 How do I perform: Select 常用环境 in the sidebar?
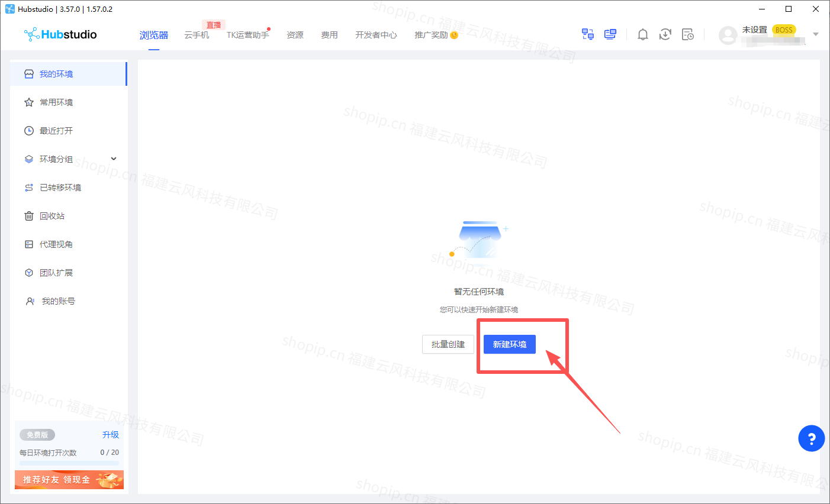(69, 102)
